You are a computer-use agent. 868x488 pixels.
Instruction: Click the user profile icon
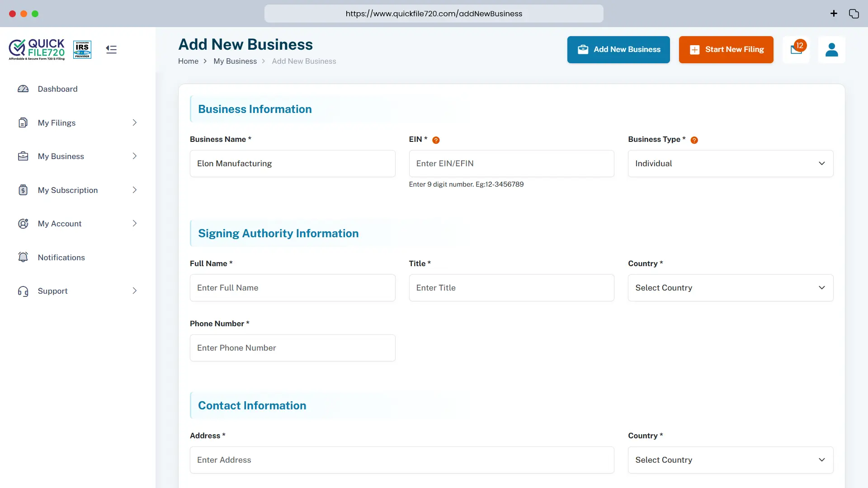coord(832,50)
